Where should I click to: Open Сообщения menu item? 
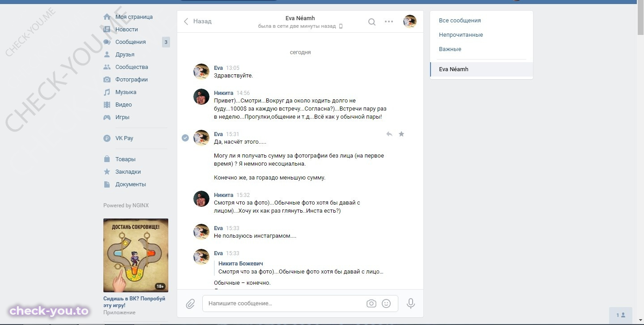131,42
